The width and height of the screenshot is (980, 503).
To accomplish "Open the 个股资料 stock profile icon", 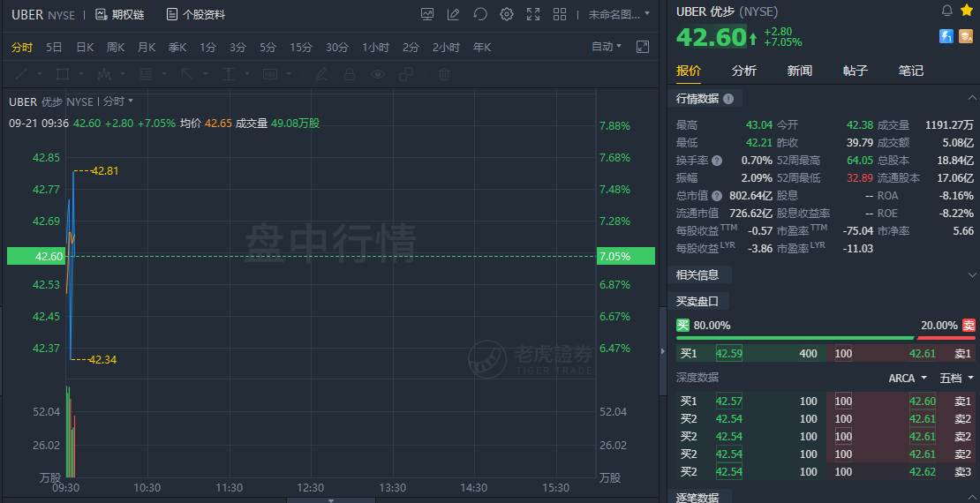I will tap(172, 14).
